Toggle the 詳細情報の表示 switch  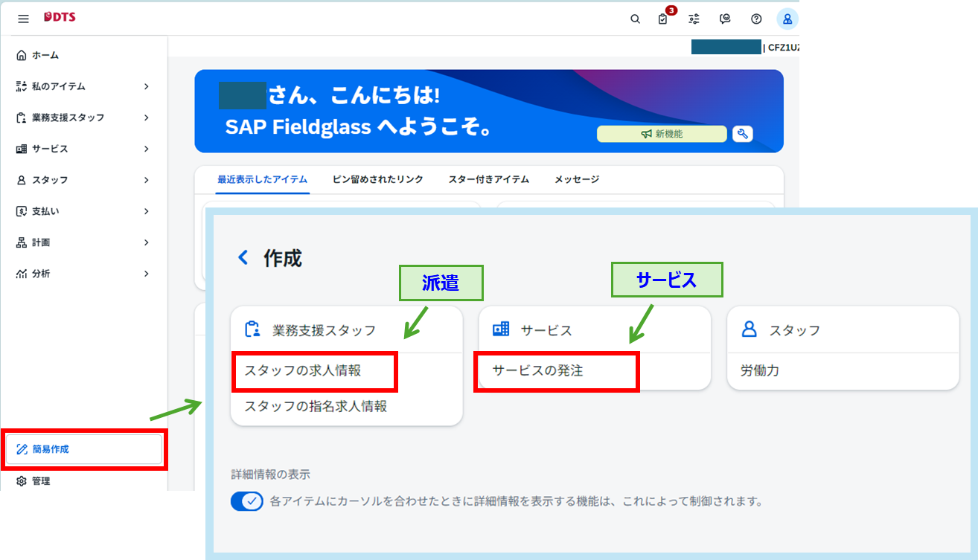(246, 501)
